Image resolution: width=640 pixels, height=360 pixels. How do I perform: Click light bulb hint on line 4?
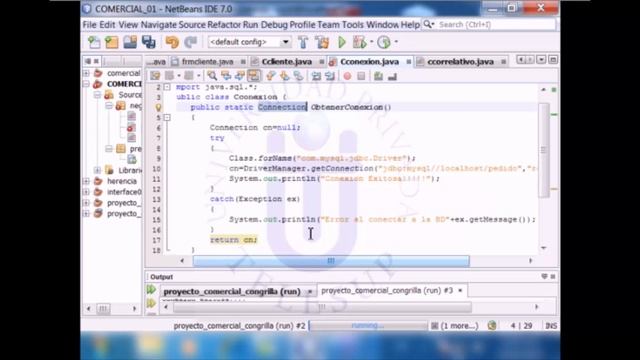(158, 108)
